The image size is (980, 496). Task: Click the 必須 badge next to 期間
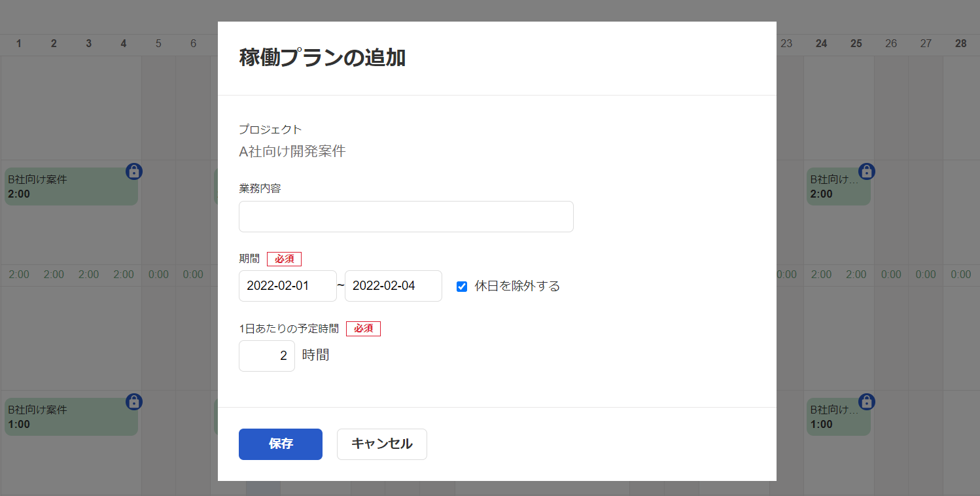pos(284,259)
